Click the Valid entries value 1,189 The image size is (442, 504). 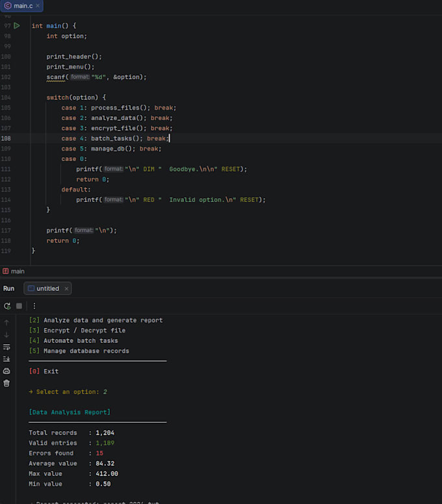tap(105, 443)
